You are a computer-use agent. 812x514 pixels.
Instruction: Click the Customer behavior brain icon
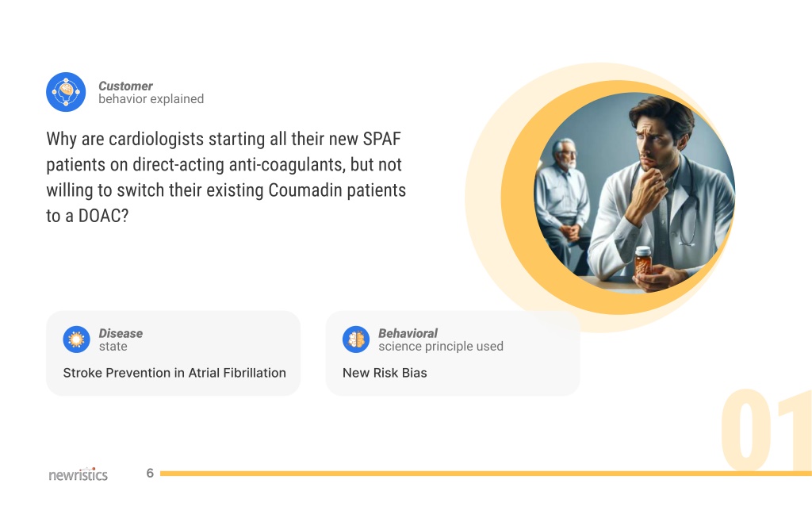[66, 92]
